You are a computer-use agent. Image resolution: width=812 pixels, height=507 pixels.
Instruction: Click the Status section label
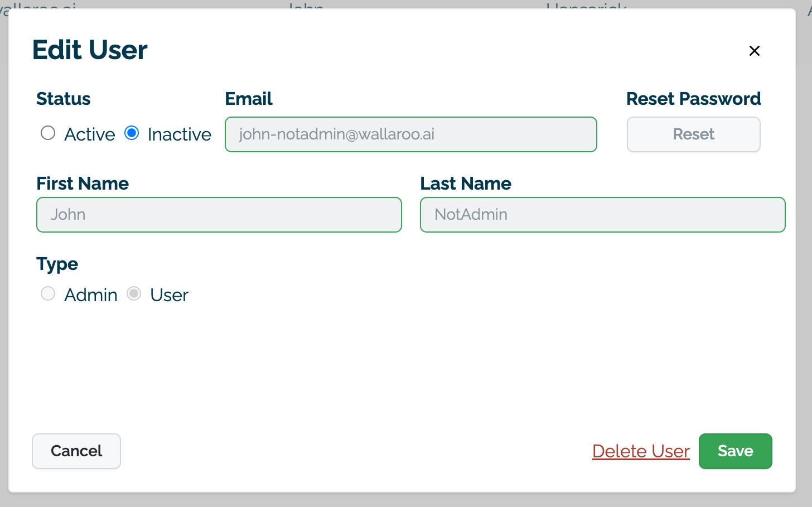pos(64,99)
